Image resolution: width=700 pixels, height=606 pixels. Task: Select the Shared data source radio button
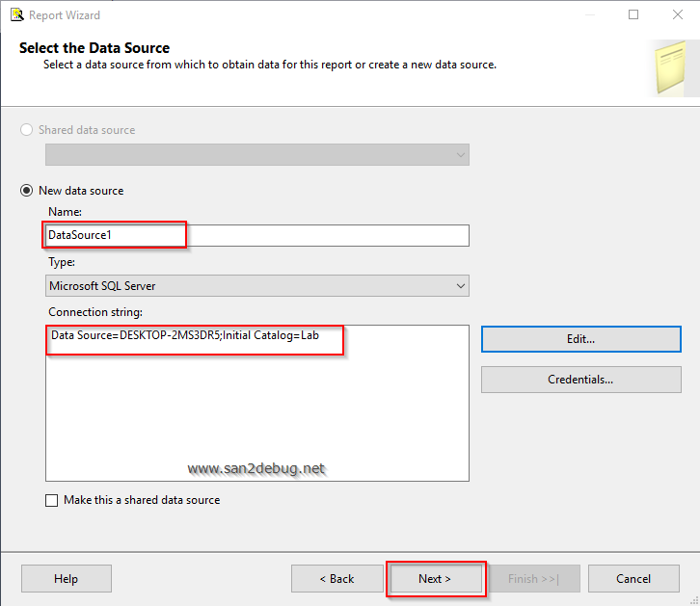[27, 130]
